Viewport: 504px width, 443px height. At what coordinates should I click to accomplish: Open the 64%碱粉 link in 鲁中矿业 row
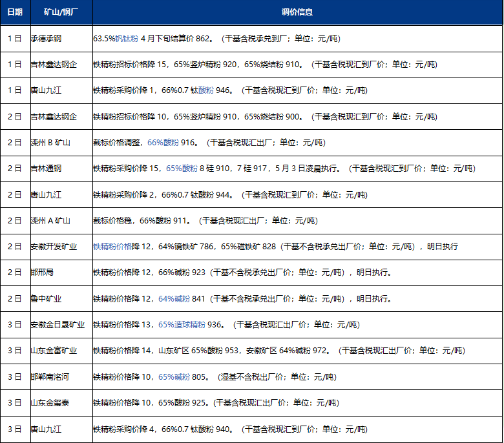point(174,298)
